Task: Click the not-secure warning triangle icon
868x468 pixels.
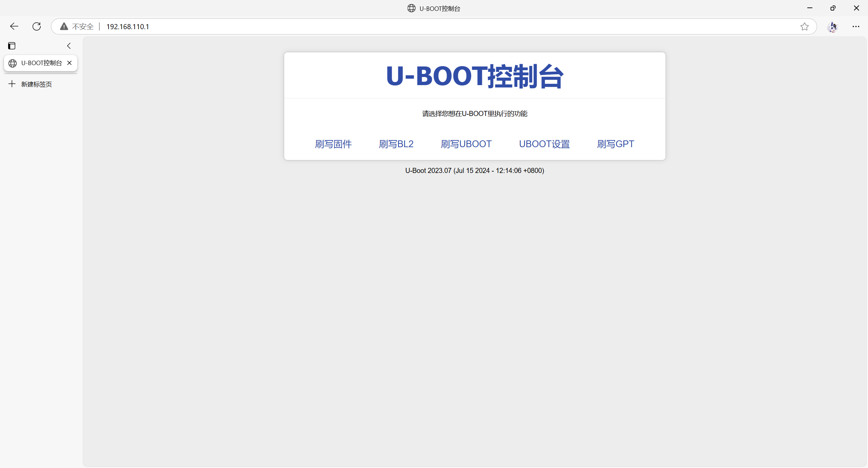Action: tap(64, 26)
